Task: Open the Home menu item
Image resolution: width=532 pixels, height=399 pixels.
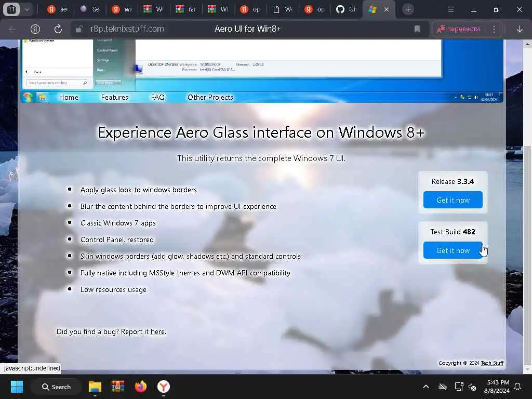Action: [69, 97]
